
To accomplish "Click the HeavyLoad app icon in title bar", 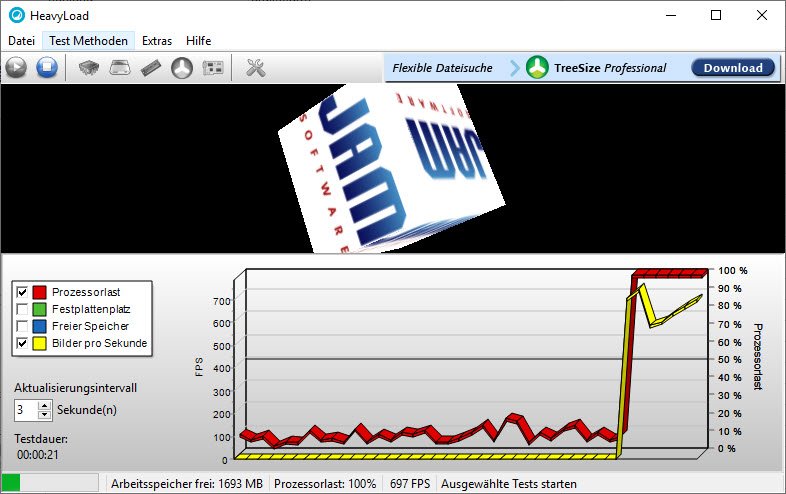I will pyautogui.click(x=17, y=15).
